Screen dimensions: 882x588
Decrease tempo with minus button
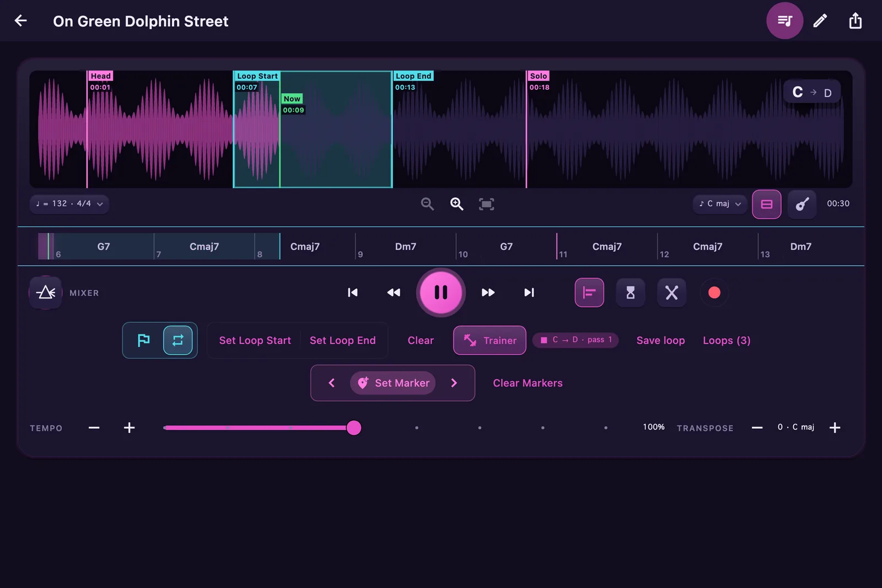(x=94, y=428)
